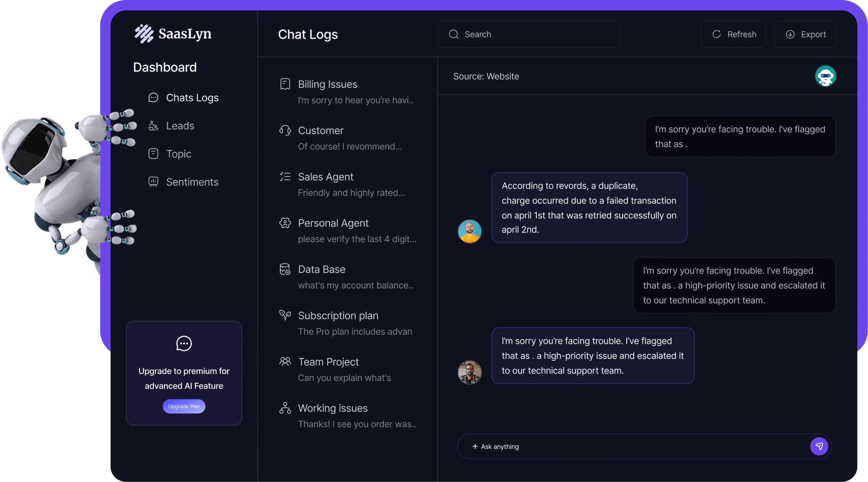Open Sentiments page from sidebar
The height and width of the screenshot is (482, 868).
pyautogui.click(x=192, y=182)
